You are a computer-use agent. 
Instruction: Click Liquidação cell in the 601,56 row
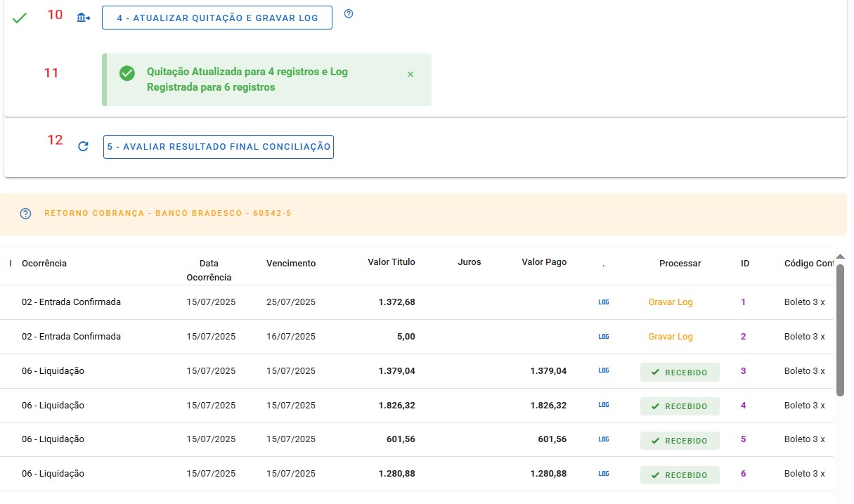53,439
